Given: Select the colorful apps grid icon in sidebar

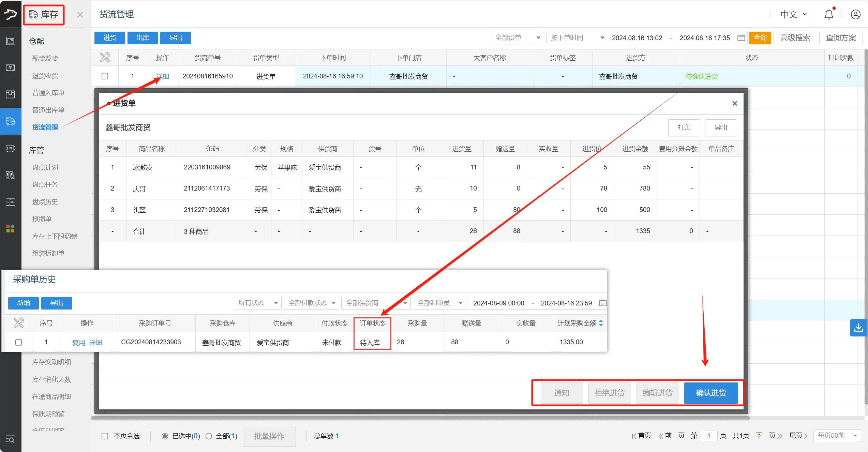Looking at the screenshot, I should pyautogui.click(x=10, y=229).
